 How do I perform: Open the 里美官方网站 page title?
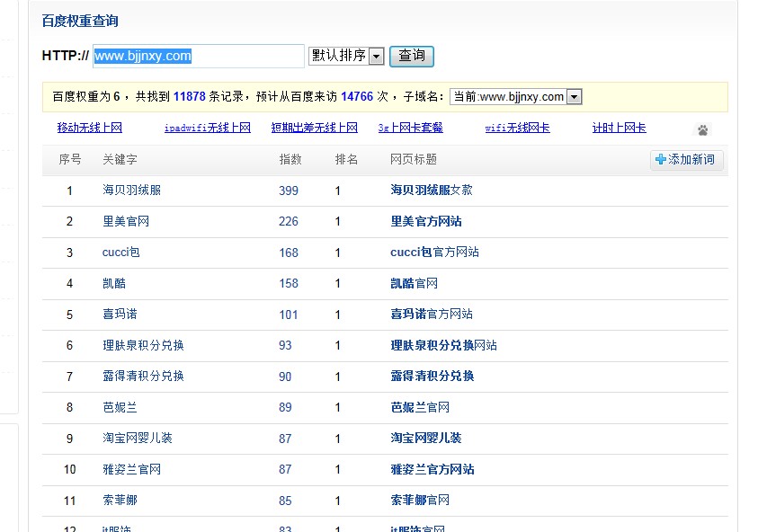[x=425, y=221]
